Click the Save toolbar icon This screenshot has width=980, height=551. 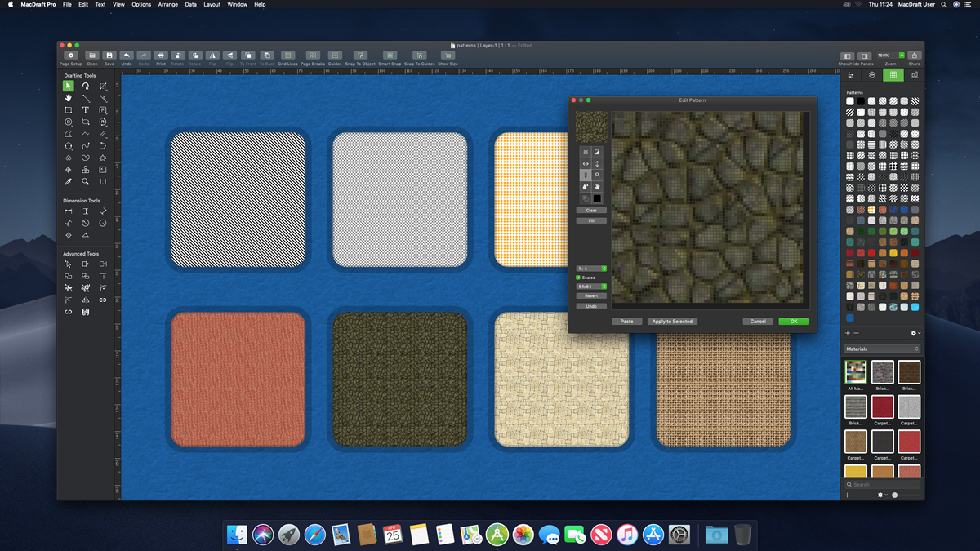pyautogui.click(x=109, y=56)
